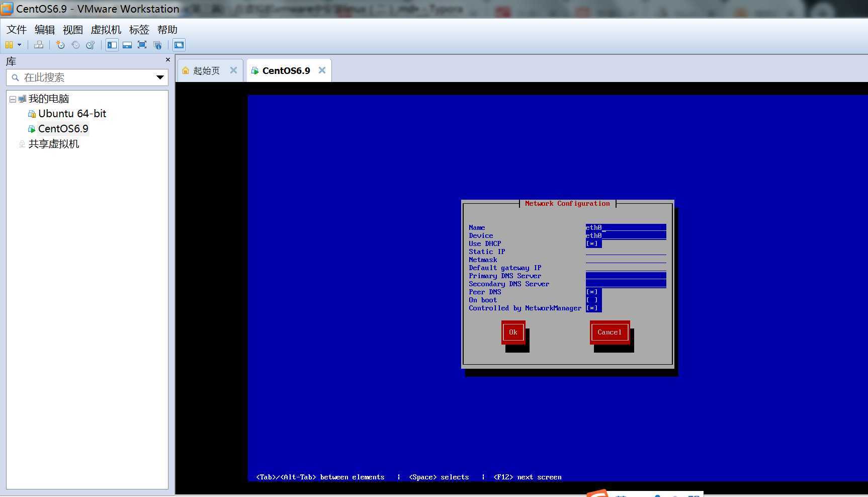Open the library search dropdown arrow
868x497 pixels.
coord(160,77)
